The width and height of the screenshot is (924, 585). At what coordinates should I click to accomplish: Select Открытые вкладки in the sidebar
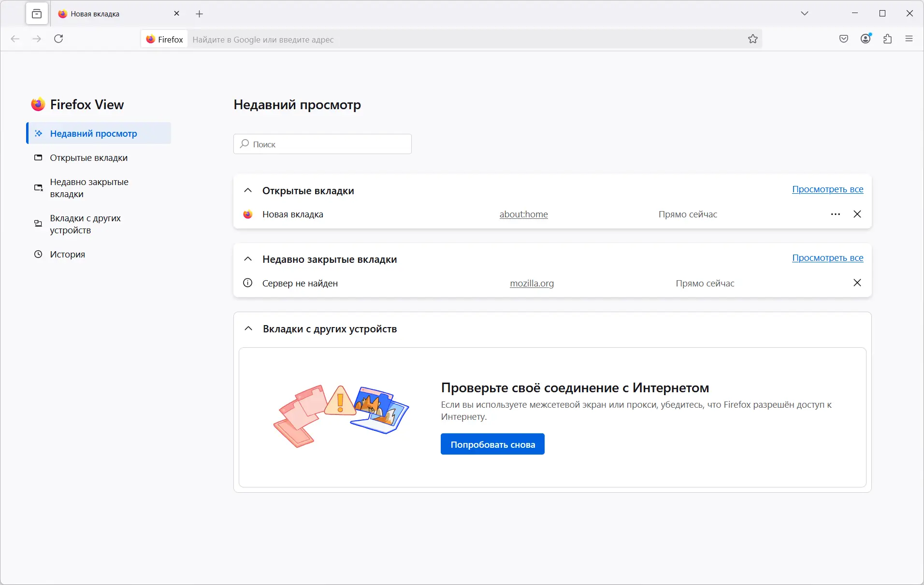(x=88, y=158)
